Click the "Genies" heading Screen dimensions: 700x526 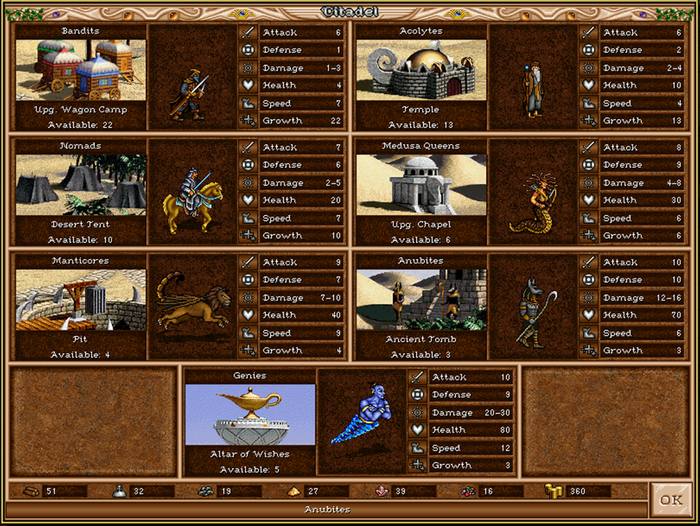click(x=250, y=376)
